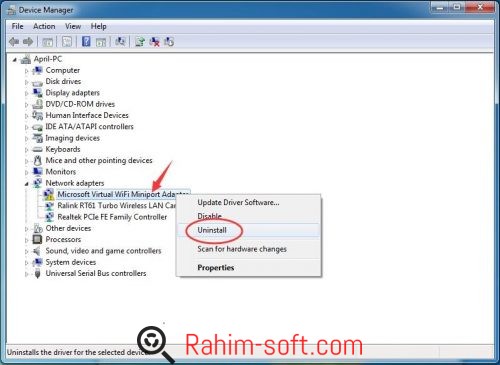The height and width of the screenshot is (365, 500).
Task: Click the Sound, video and game controllers icon
Action: tap(37, 251)
